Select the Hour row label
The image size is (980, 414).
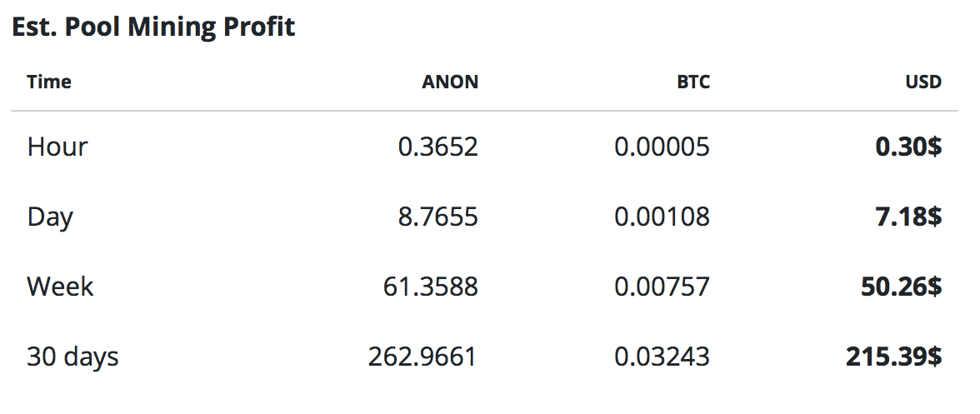57,147
